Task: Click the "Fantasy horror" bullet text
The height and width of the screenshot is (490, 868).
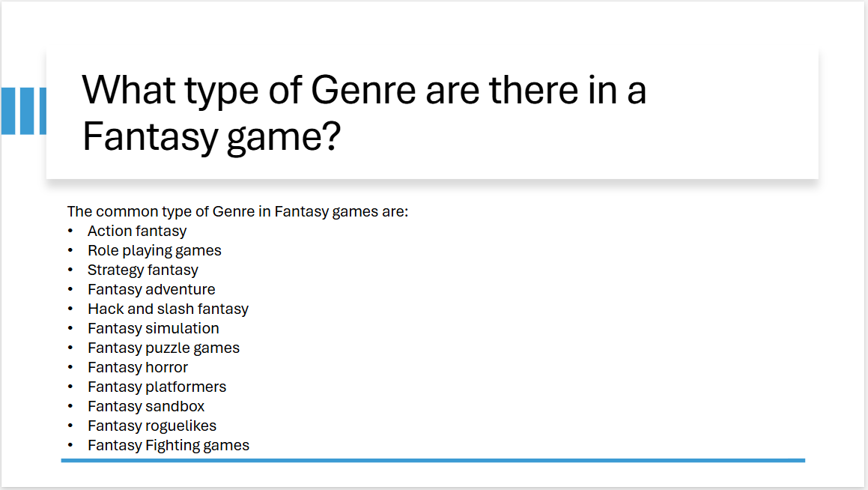Action: pos(138,368)
